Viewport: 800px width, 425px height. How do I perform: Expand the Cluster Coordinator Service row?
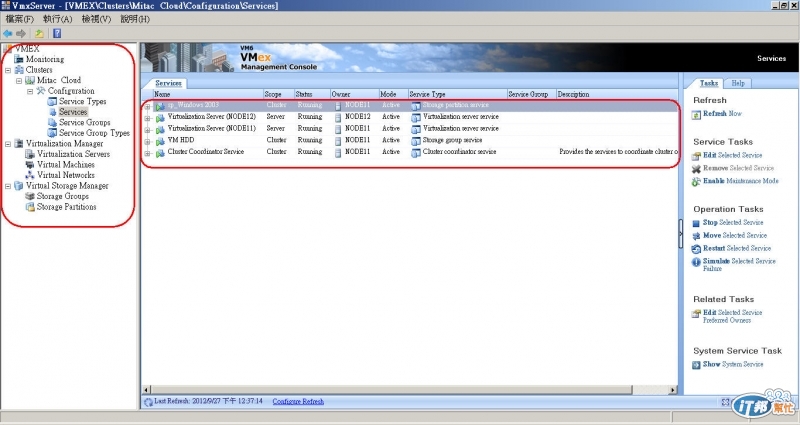147,154
